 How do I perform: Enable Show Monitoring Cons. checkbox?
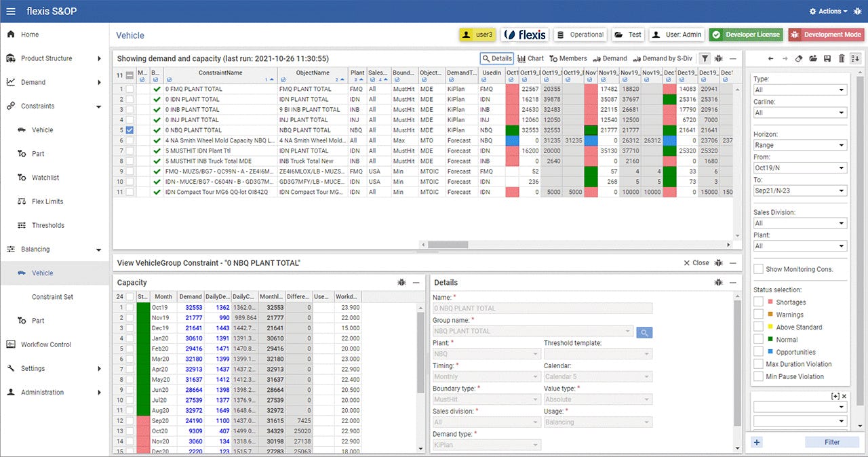coord(758,269)
